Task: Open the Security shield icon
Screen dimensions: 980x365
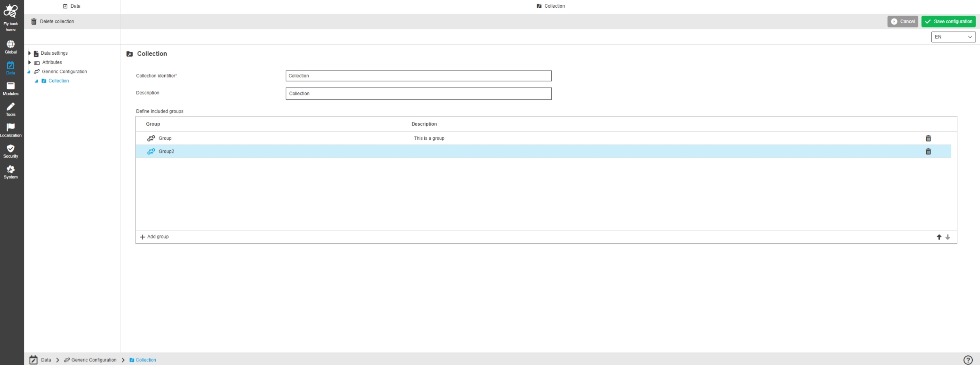Action: pos(11,148)
